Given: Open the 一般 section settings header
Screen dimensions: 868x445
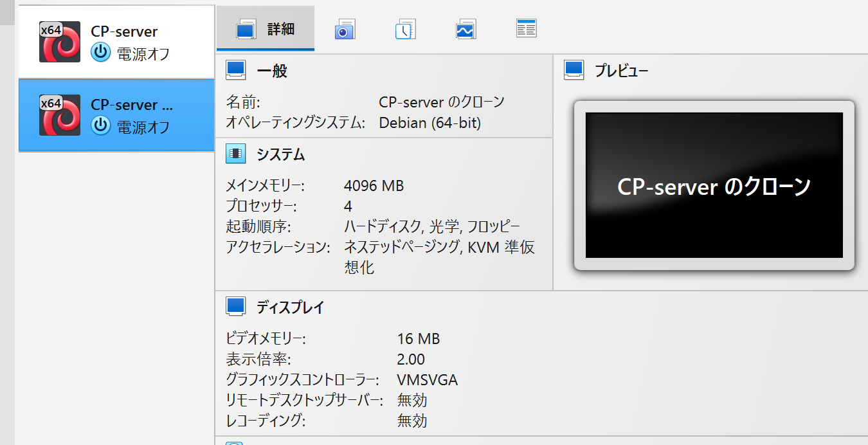Looking at the screenshot, I should (x=272, y=71).
